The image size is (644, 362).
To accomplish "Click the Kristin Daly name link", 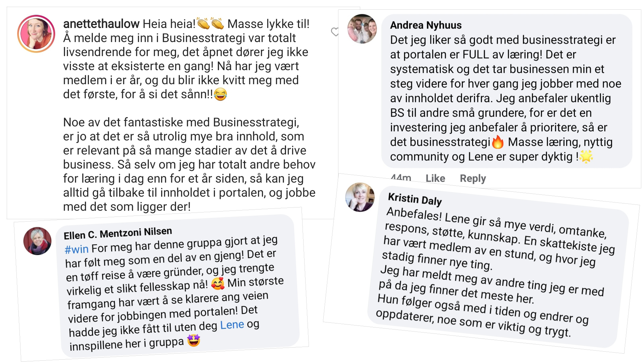I will click(x=415, y=199).
